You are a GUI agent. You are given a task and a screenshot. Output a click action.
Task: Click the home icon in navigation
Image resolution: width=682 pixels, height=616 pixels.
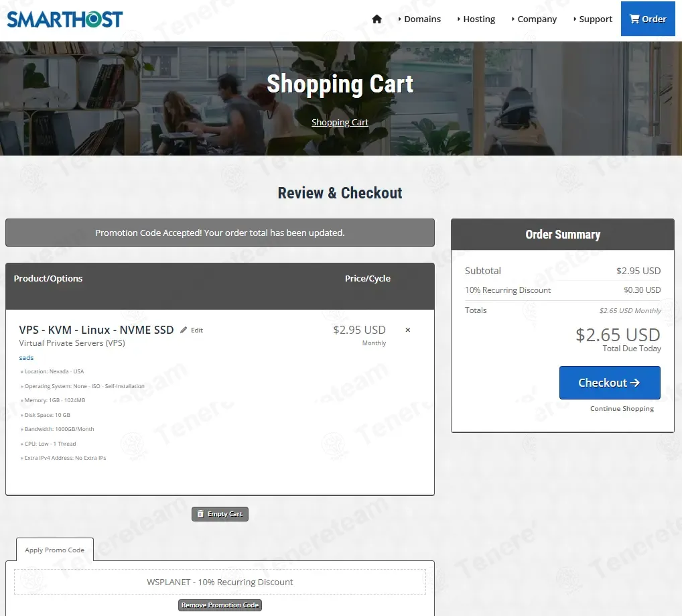pyautogui.click(x=377, y=19)
